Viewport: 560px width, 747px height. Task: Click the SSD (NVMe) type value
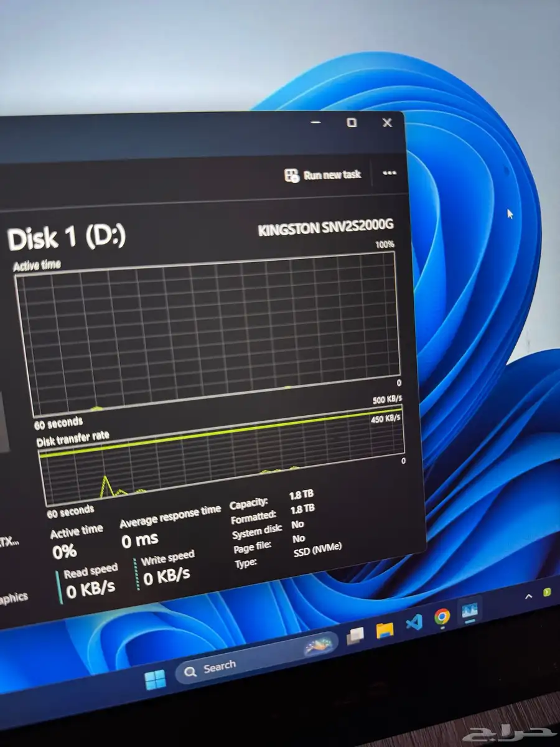(x=317, y=550)
